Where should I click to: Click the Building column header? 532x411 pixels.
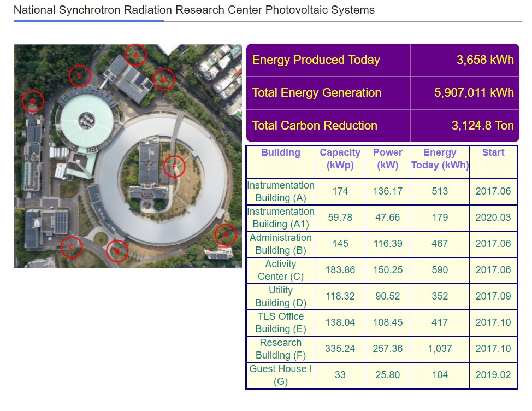[280, 153]
